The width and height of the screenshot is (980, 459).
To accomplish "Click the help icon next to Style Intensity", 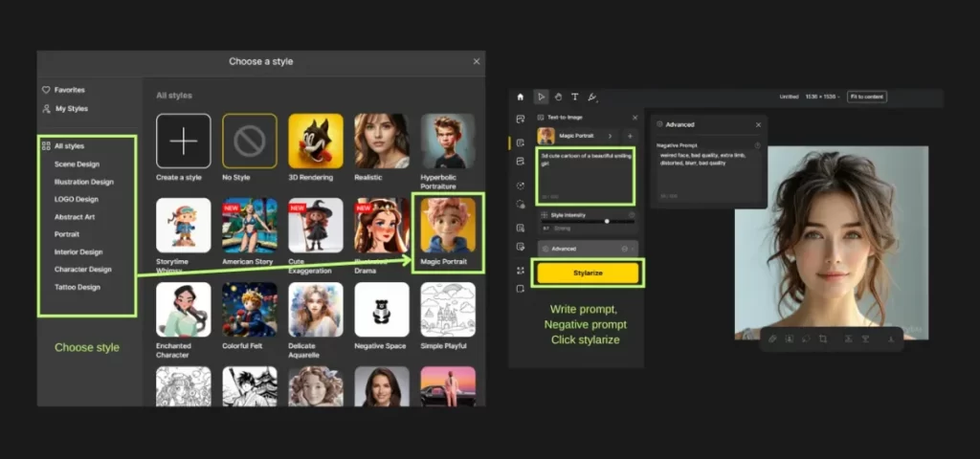I will [632, 215].
